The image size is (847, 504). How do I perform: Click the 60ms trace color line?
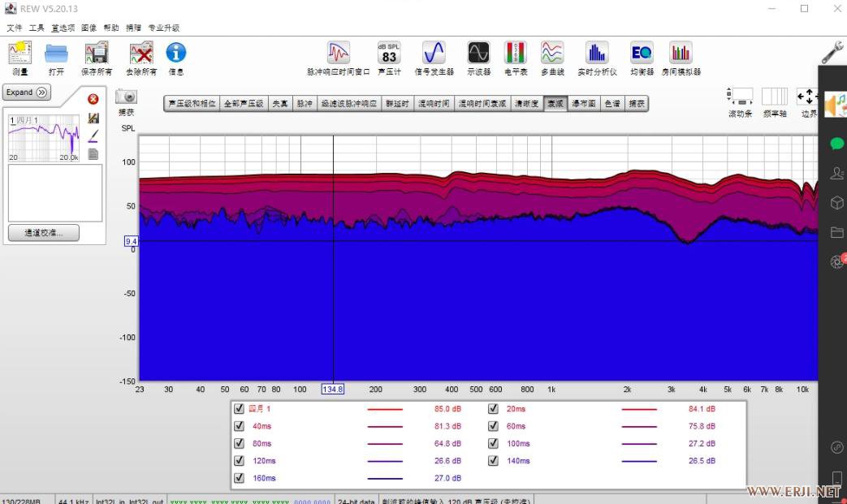(638, 426)
